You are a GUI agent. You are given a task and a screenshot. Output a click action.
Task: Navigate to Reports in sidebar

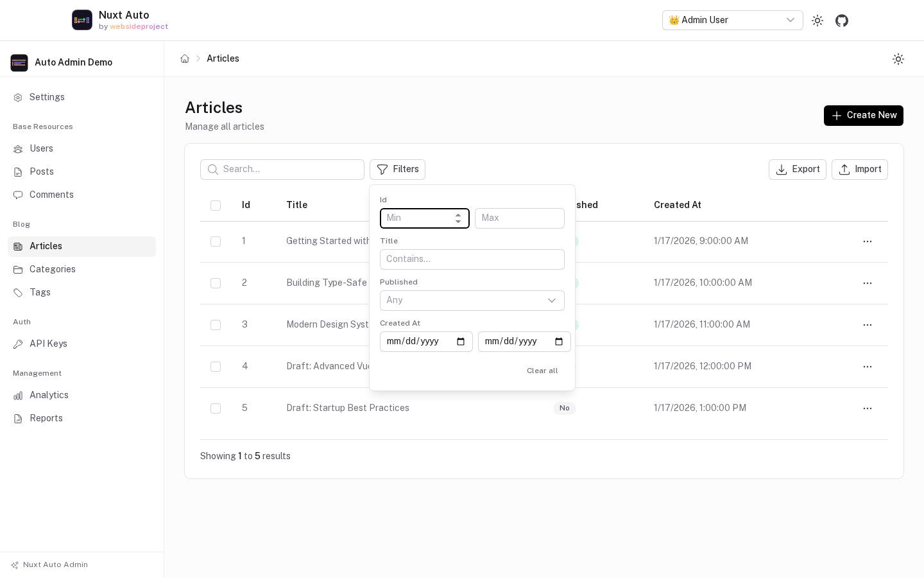(x=81, y=419)
